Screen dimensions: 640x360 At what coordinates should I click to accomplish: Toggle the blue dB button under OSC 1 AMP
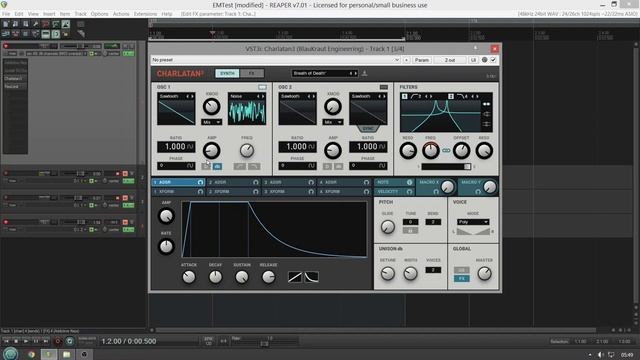coord(217,166)
